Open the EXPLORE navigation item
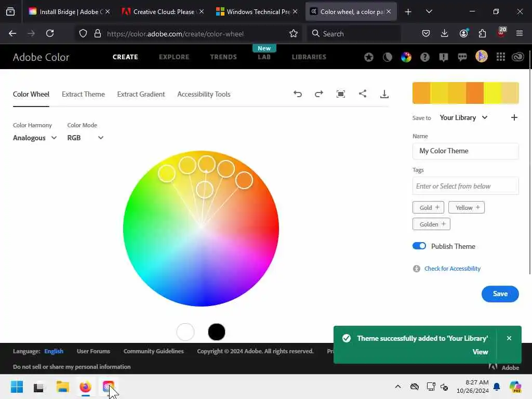This screenshot has height=399, width=532. (174, 57)
